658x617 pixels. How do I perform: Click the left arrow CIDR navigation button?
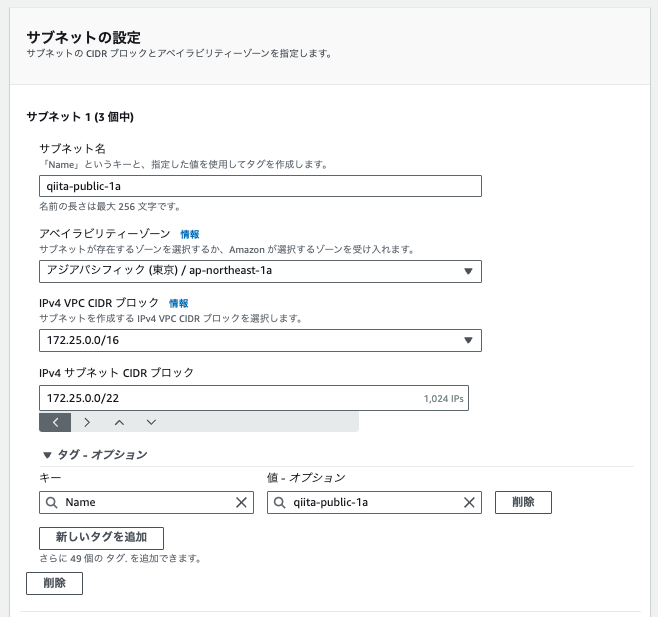pos(55,422)
